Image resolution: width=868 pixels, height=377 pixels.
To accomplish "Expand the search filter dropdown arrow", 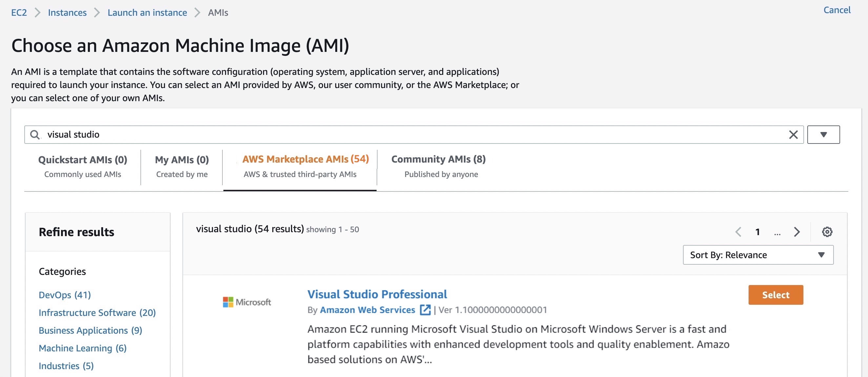I will pyautogui.click(x=823, y=135).
